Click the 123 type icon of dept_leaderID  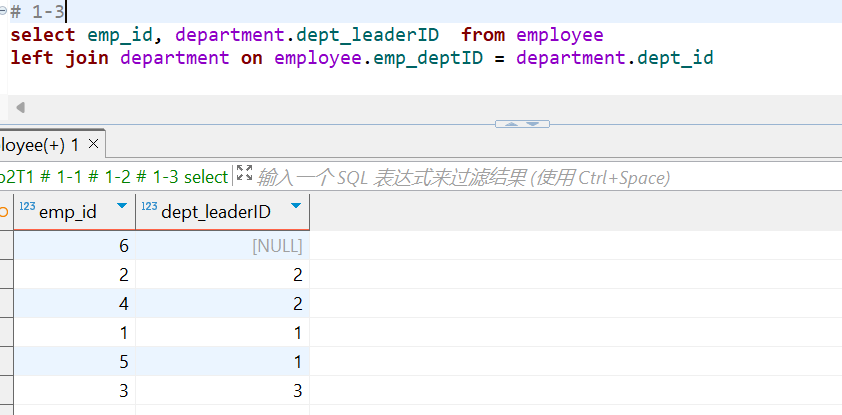click(149, 208)
